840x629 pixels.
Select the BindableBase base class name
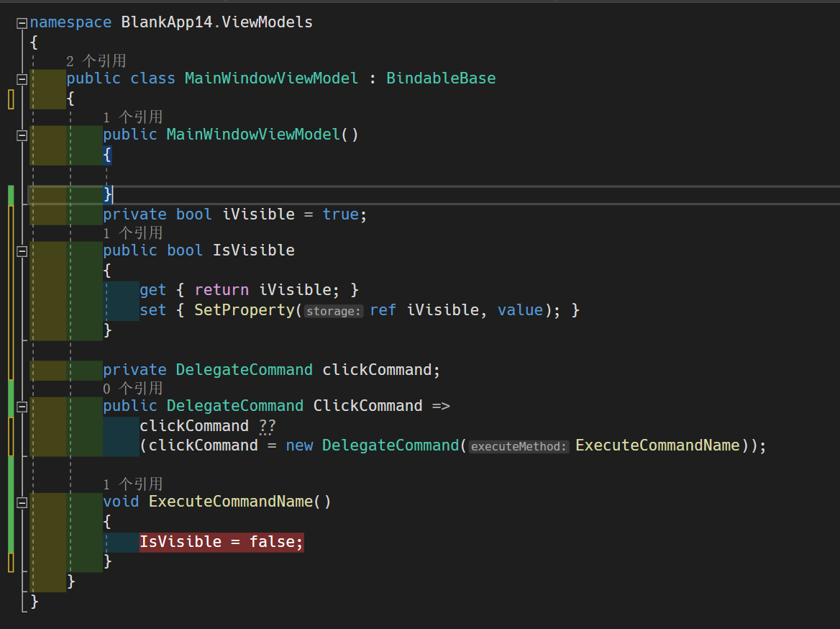[x=441, y=78]
